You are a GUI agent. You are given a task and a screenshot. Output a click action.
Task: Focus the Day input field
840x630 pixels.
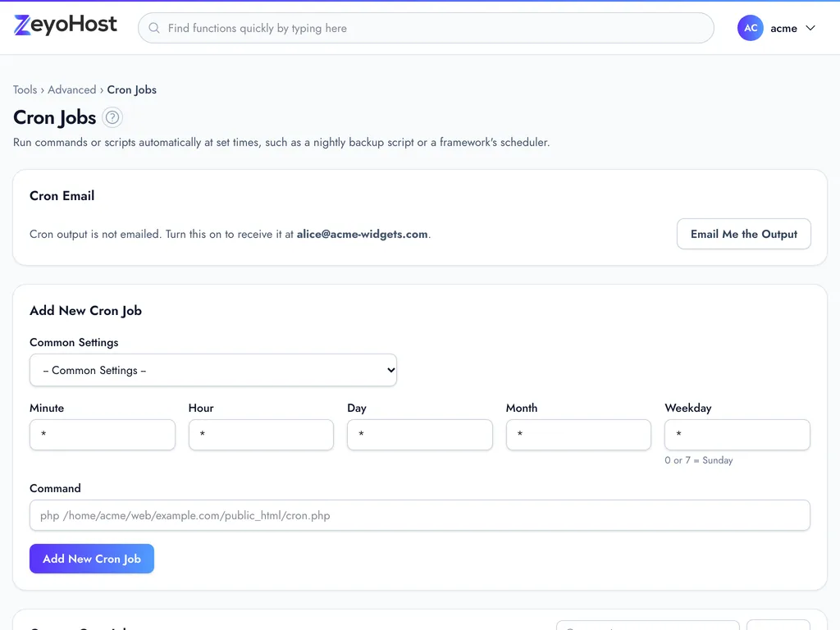click(420, 435)
